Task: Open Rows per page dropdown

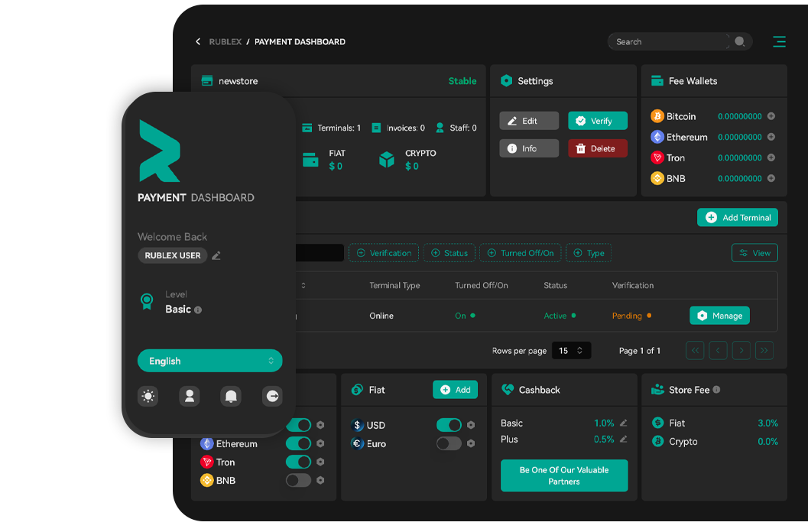Action: 571,351
